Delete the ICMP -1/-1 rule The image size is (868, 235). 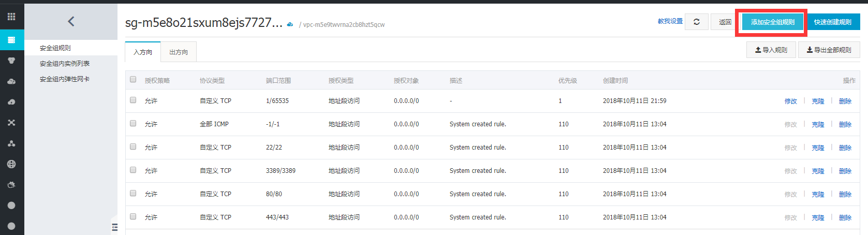pos(845,124)
